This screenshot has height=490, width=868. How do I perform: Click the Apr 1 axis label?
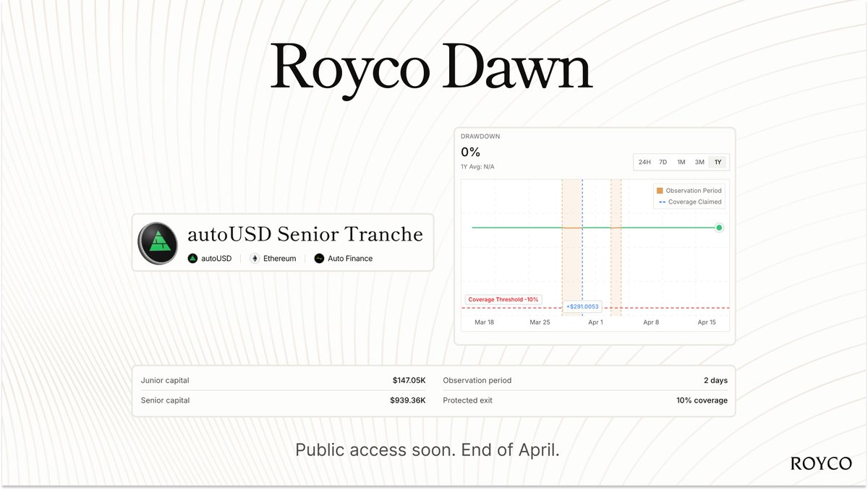[595, 322]
